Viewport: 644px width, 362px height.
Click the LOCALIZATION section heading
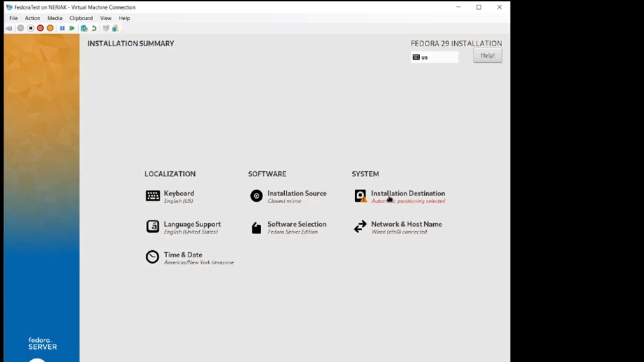(x=170, y=174)
